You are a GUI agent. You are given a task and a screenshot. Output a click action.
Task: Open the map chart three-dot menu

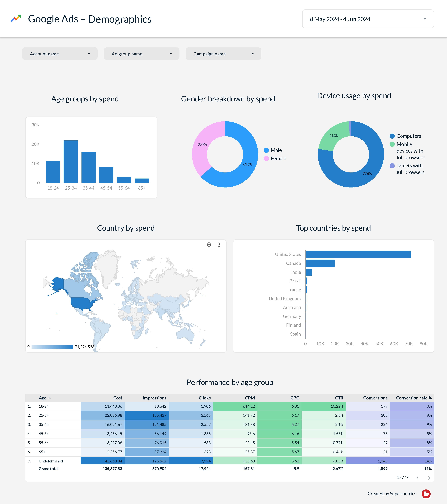tap(219, 245)
